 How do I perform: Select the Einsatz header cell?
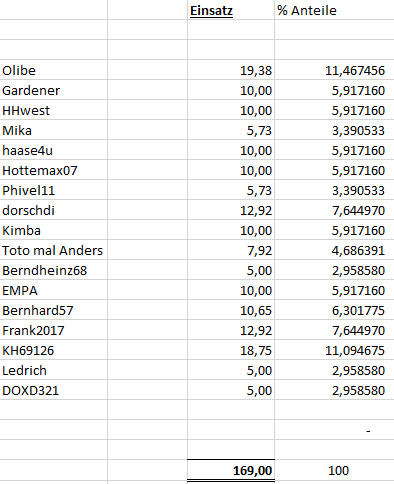231,10
